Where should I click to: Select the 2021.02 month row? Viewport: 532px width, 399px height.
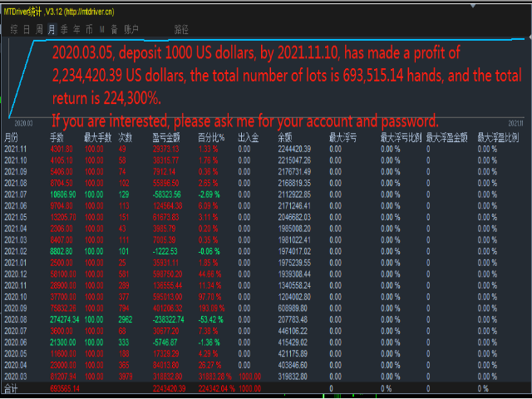(x=266, y=251)
